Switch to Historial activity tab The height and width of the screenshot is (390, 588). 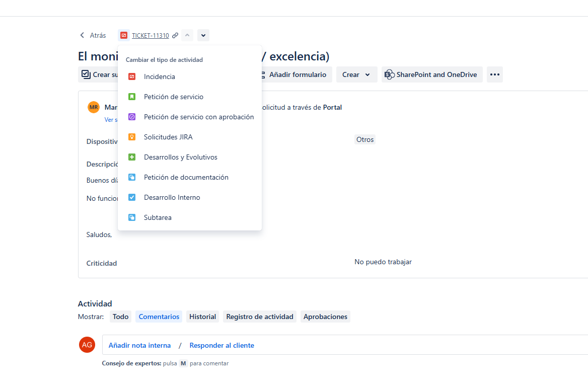tap(202, 317)
